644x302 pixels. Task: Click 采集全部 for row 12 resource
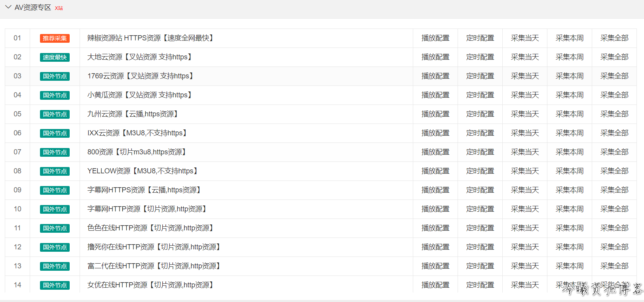(614, 247)
